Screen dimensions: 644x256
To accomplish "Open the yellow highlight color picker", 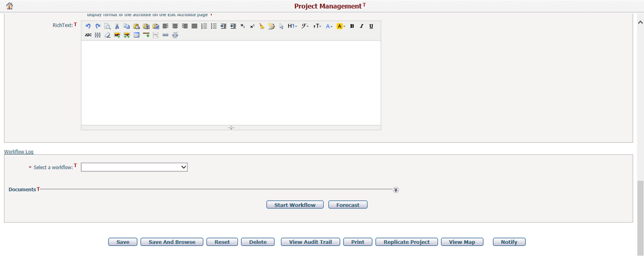I will 341,26.
